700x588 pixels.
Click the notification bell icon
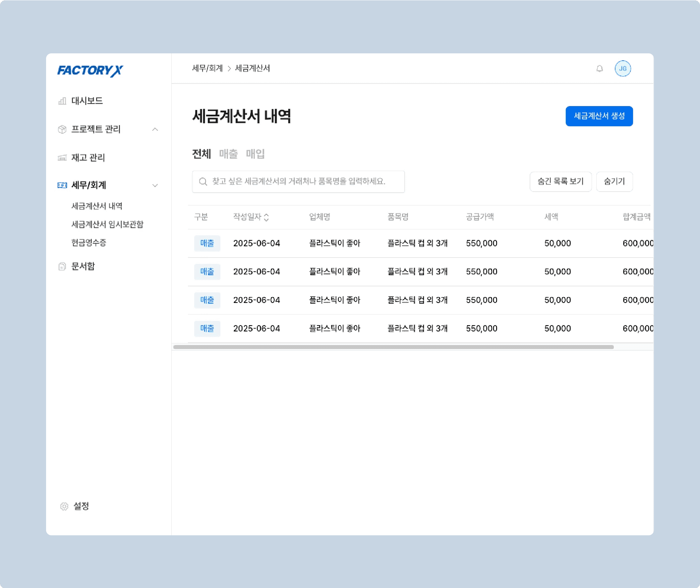tap(599, 69)
